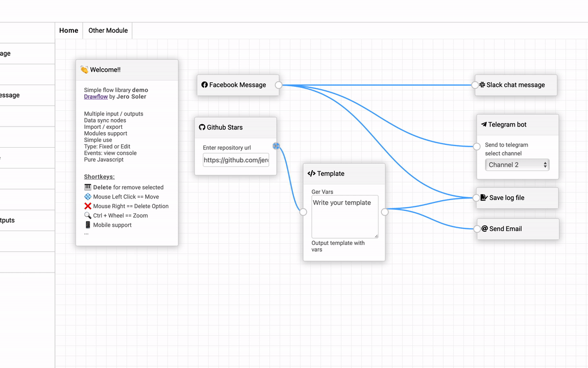The width and height of the screenshot is (588, 368).
Task: Select the Telegram bot node header
Action: (x=517, y=125)
